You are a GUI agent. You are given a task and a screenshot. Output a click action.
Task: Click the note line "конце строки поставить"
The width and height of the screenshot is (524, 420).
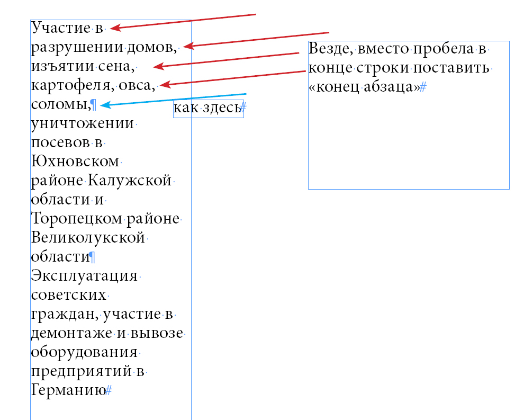(x=399, y=68)
